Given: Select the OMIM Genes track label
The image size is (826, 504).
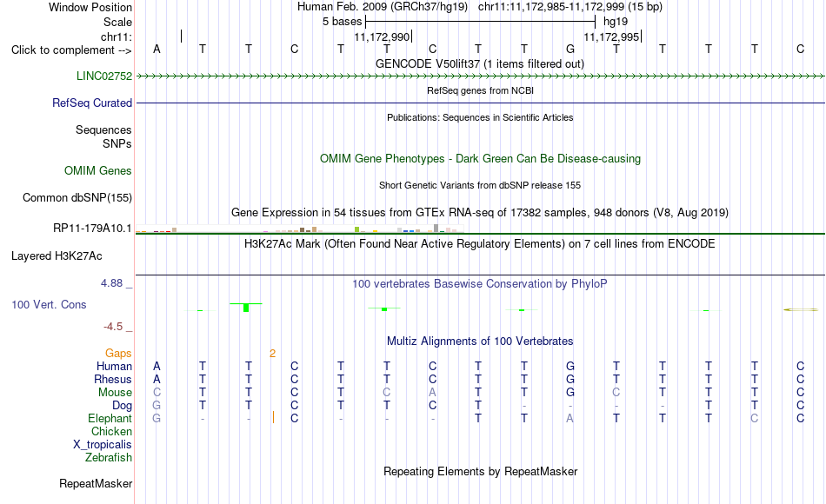Looking at the screenshot, I should (98, 170).
